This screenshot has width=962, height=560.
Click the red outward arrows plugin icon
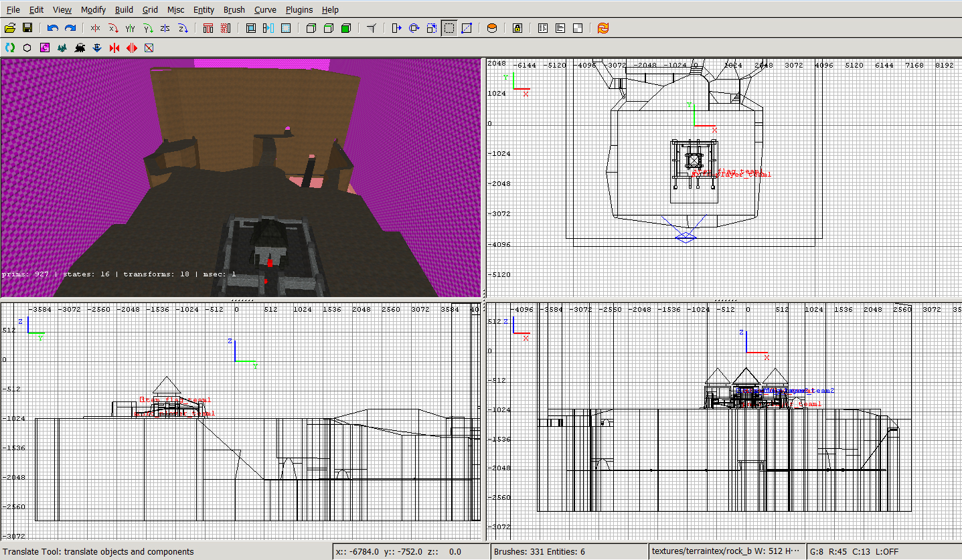coord(132,48)
